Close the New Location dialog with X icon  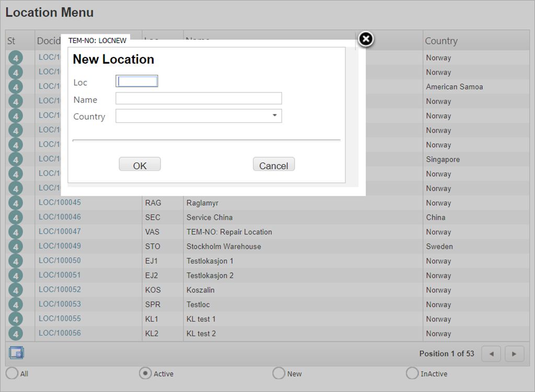coord(366,39)
